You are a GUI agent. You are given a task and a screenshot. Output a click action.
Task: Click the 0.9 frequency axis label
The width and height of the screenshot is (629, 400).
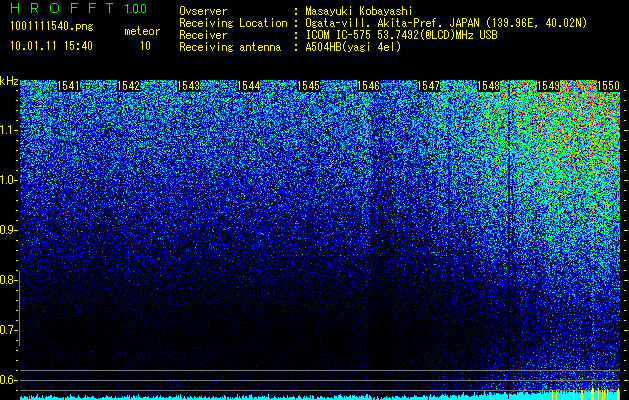[8, 230]
